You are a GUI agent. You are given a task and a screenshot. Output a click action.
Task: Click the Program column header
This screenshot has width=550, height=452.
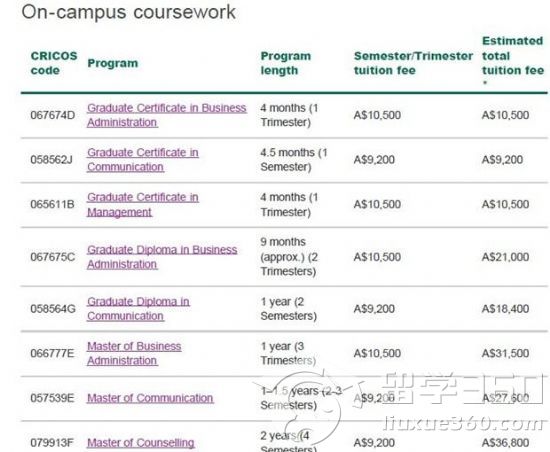click(x=113, y=63)
